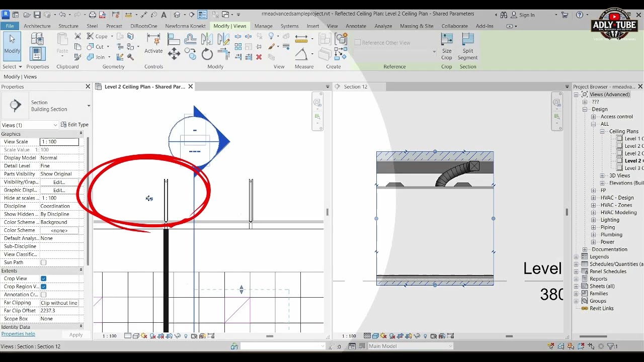The image size is (644, 362).
Task: Click the Cut to clipboard scissors icon
Action: coord(77,36)
